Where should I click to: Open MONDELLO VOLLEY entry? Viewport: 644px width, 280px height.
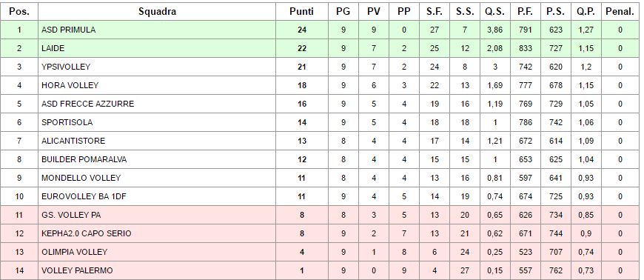[81, 178]
